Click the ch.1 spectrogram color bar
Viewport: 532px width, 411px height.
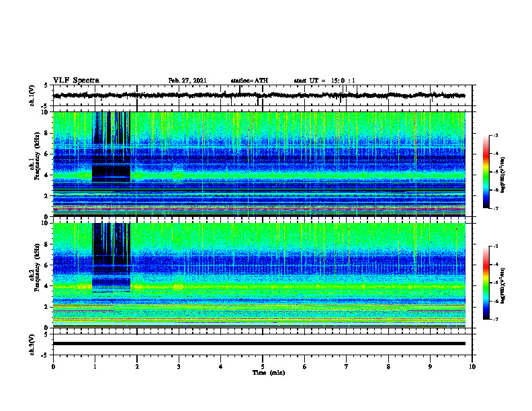[486, 172]
